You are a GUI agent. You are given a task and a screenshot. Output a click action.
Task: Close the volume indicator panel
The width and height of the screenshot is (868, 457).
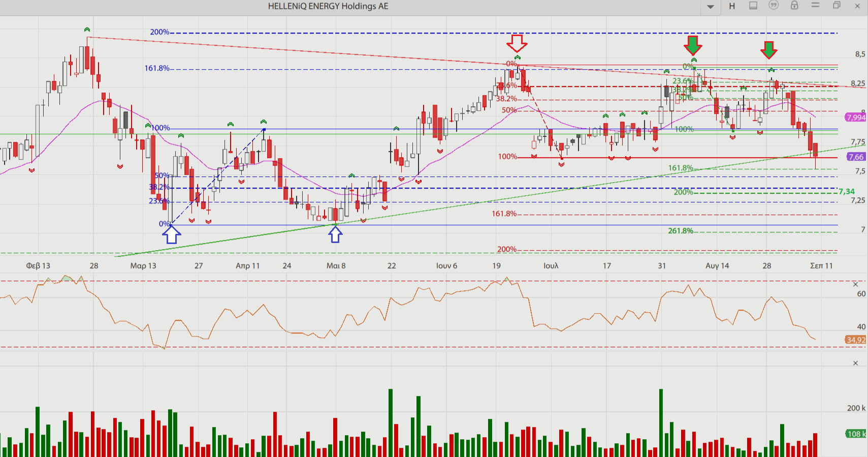(855, 363)
